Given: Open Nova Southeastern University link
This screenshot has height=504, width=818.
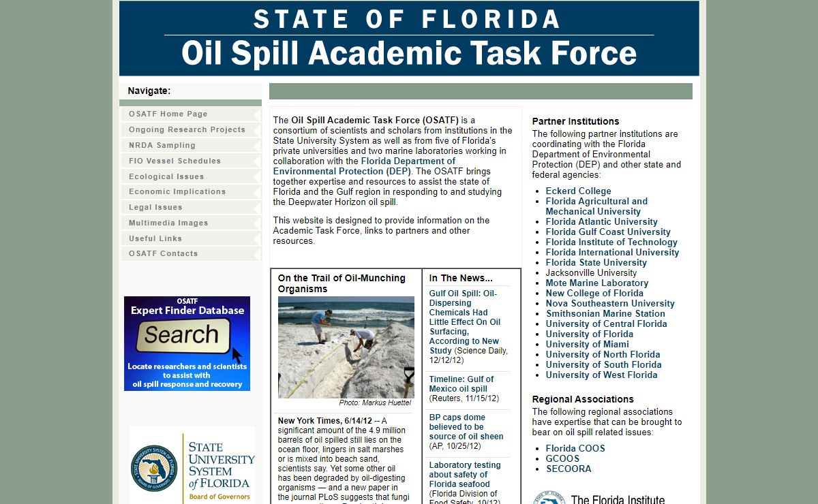Looking at the screenshot, I should [x=610, y=304].
